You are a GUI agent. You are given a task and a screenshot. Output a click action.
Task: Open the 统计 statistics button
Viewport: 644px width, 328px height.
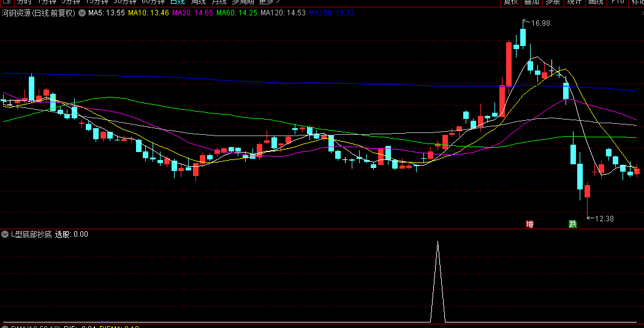tap(574, 2)
